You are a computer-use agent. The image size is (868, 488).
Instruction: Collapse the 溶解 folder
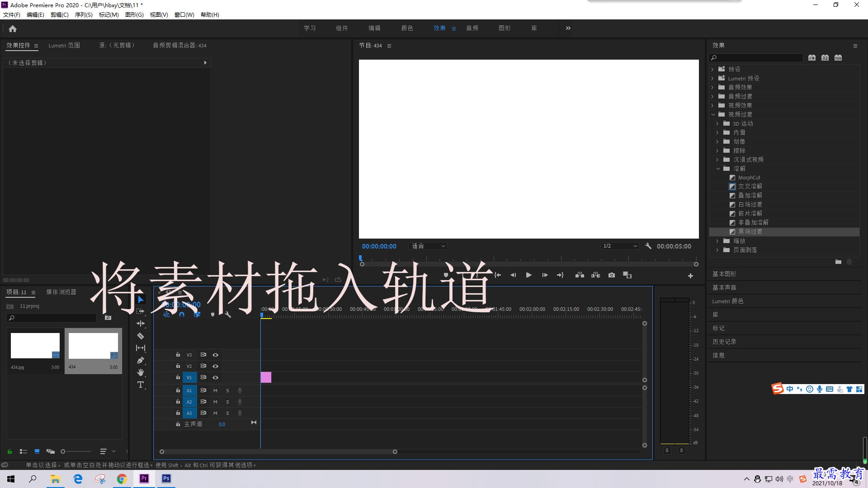pos(717,169)
